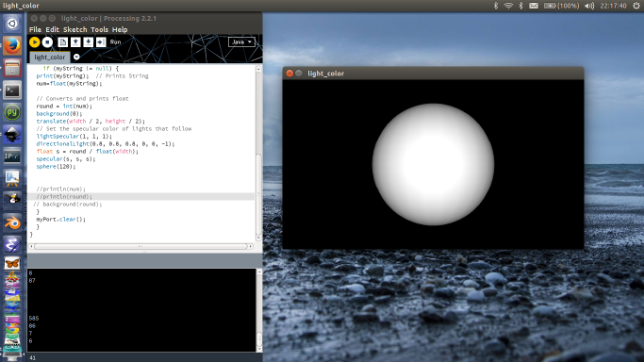Open the mail messaging indicator
The image size is (644, 362).
(x=534, y=6)
